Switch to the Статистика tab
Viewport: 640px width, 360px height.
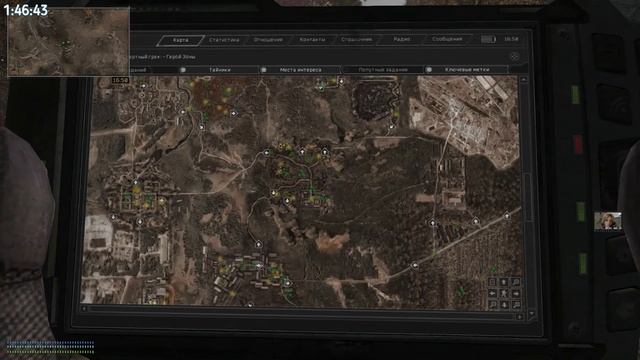(224, 40)
